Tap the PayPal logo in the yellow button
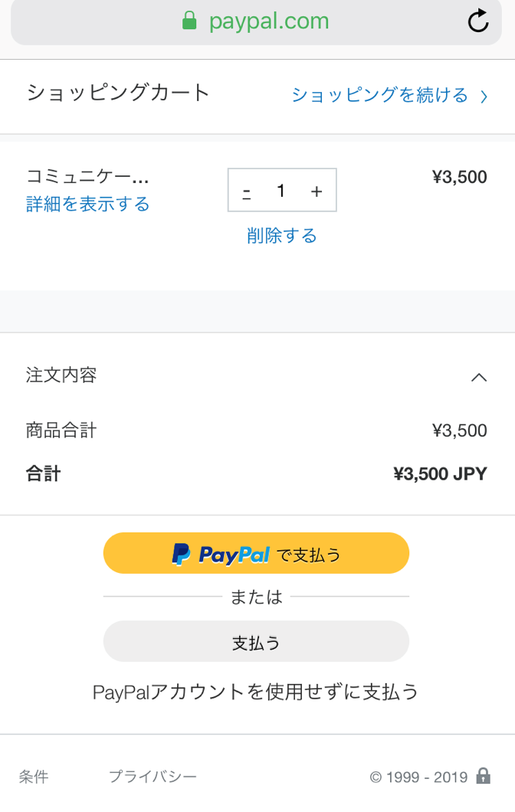Image resolution: width=515 pixels, height=812 pixels. tap(221, 555)
